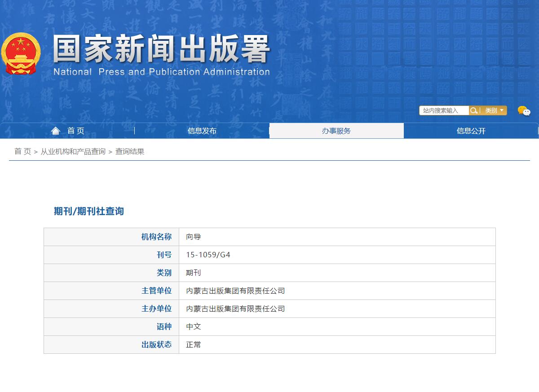Click the 查询结果 breadcrumb item
539x392 pixels.
pyautogui.click(x=130, y=152)
